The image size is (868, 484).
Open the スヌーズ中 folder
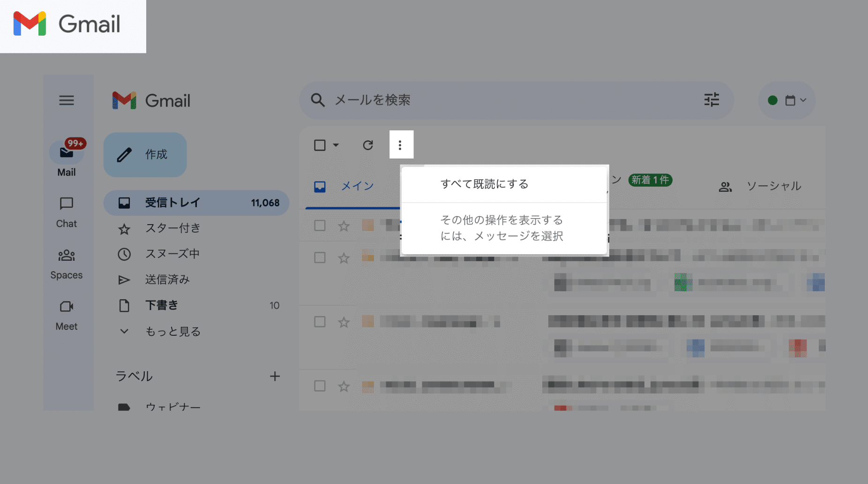click(x=196, y=254)
